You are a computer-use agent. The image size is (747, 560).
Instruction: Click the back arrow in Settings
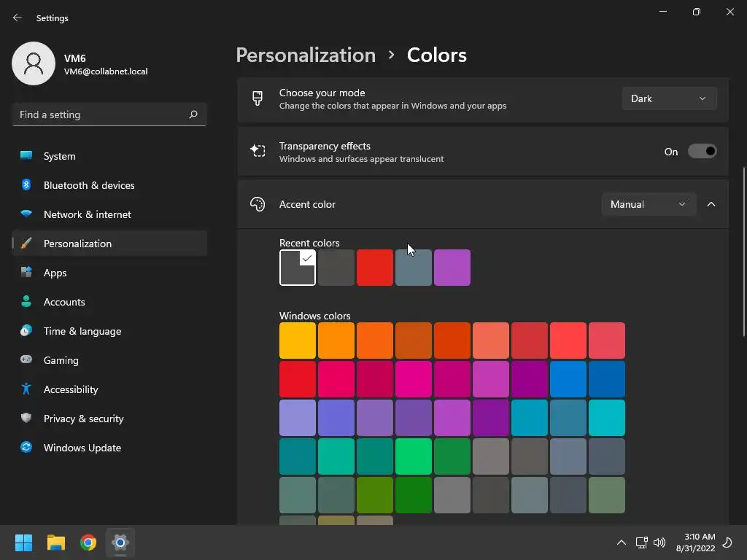pos(18,17)
